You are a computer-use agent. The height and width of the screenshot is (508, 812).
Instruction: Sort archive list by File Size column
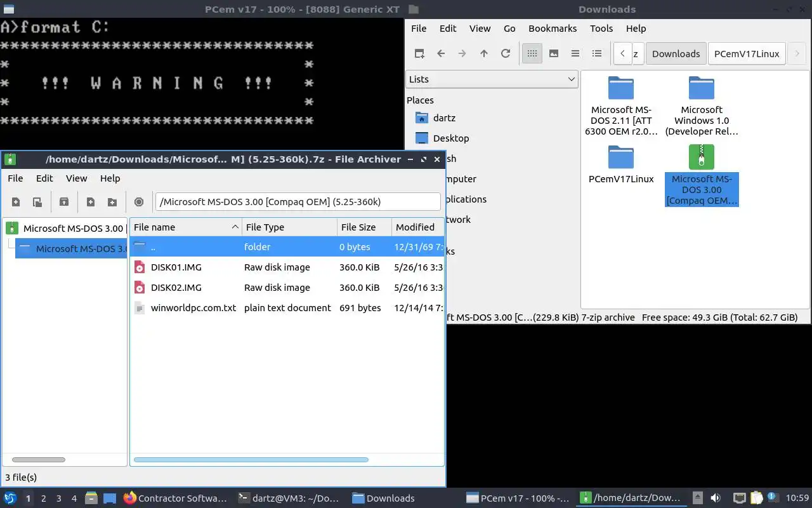tap(364, 227)
